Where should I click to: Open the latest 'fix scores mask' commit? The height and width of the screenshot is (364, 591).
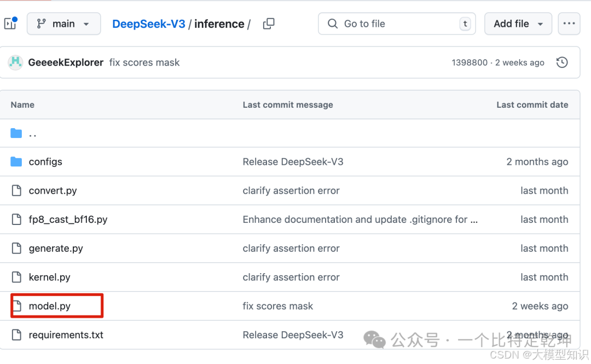[x=144, y=62]
